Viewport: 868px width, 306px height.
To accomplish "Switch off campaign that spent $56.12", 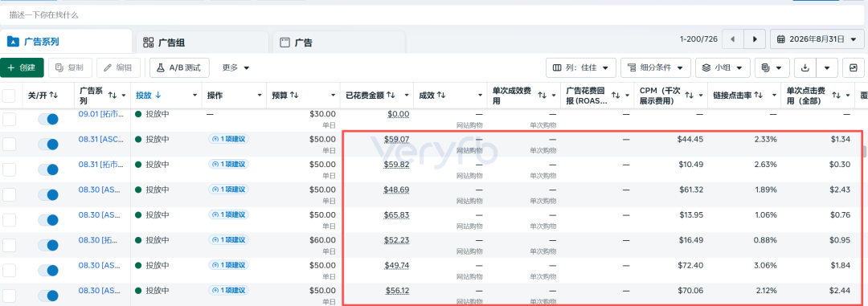I will pos(48,296).
